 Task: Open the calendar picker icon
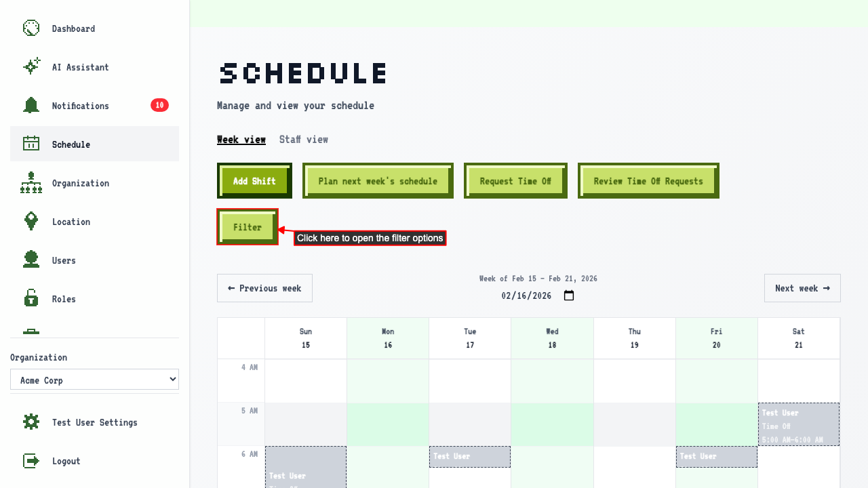click(x=569, y=296)
